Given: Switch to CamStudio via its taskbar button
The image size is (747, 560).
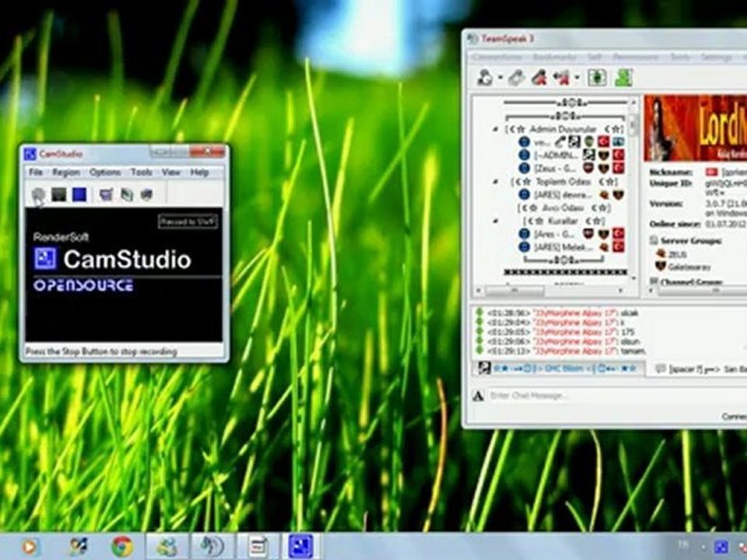Looking at the screenshot, I should pyautogui.click(x=301, y=546).
